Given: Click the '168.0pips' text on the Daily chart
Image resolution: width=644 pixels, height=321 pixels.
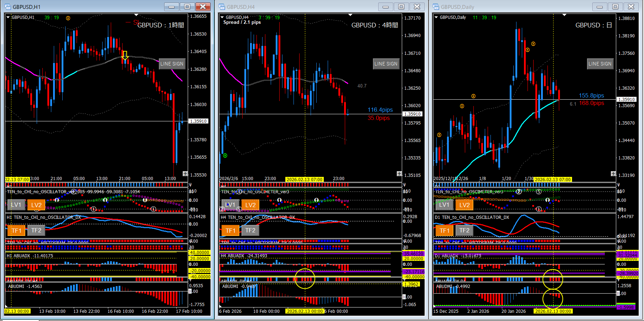Looking at the screenshot, I should (x=591, y=103).
